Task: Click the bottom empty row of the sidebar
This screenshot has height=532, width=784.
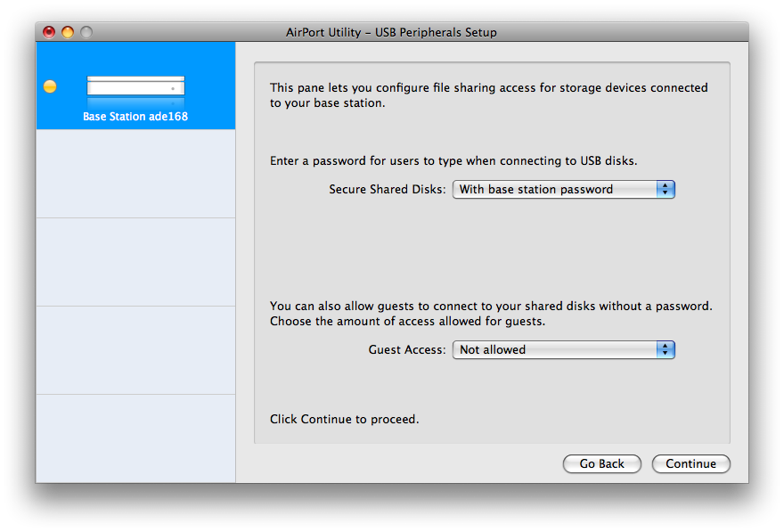Action: [x=135, y=438]
